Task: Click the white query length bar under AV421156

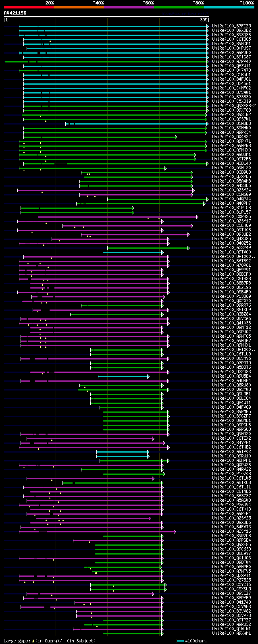Action: tap(106, 17)
